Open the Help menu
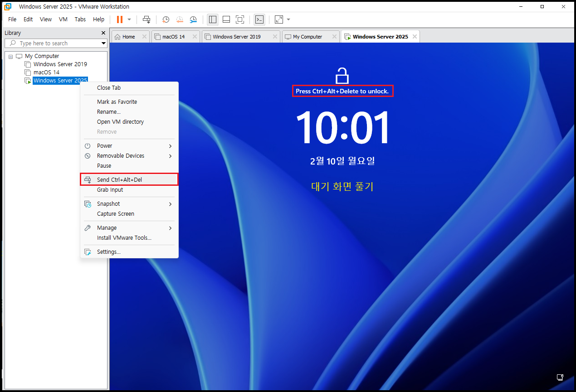This screenshot has height=392, width=576. (98, 19)
